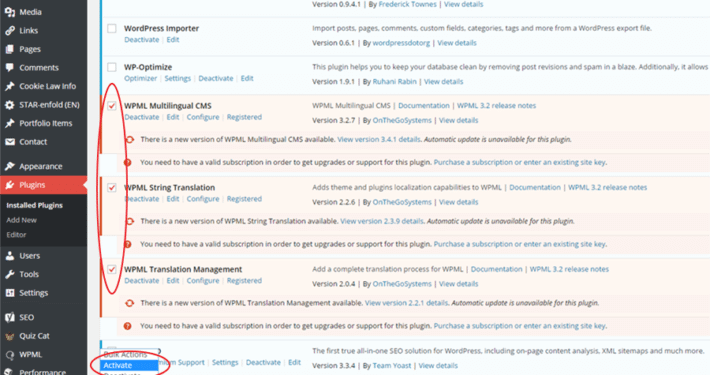Deactivate the WP-Optimize plugin
710x375 pixels.
pyautogui.click(x=216, y=78)
